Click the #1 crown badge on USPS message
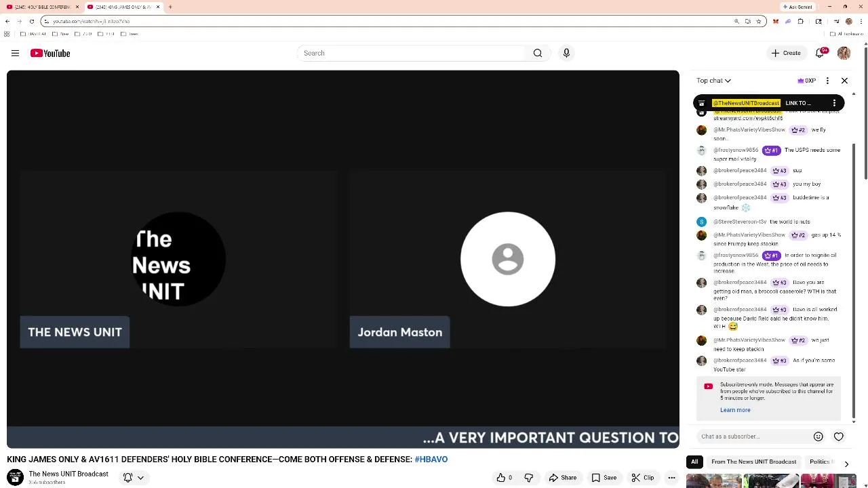The height and width of the screenshot is (488, 868). click(771, 150)
